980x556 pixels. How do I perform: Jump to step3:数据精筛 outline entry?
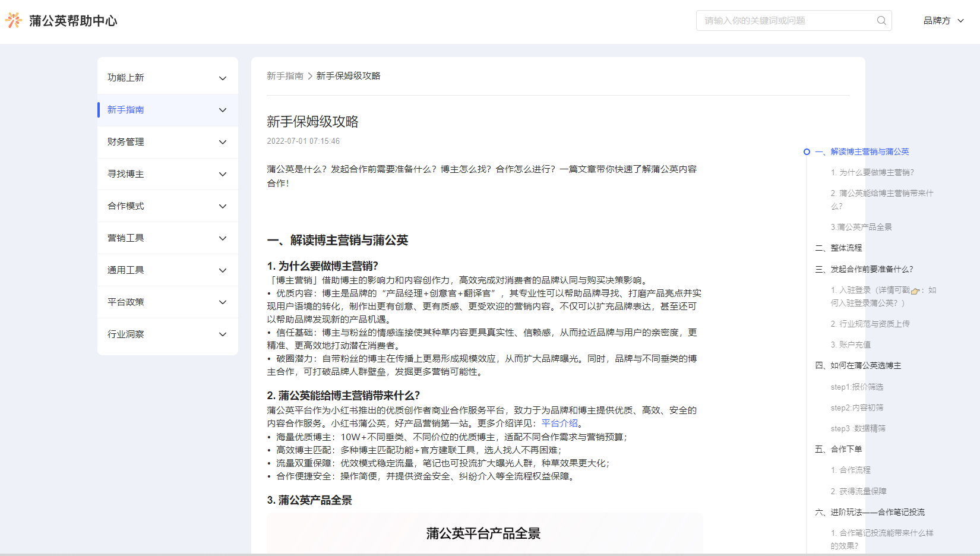tap(858, 429)
